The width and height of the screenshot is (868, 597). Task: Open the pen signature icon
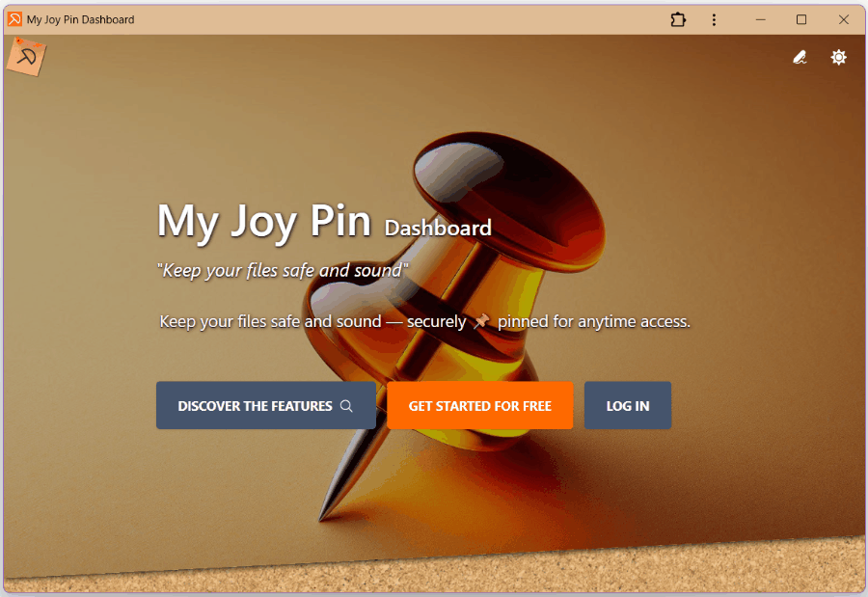click(x=800, y=57)
